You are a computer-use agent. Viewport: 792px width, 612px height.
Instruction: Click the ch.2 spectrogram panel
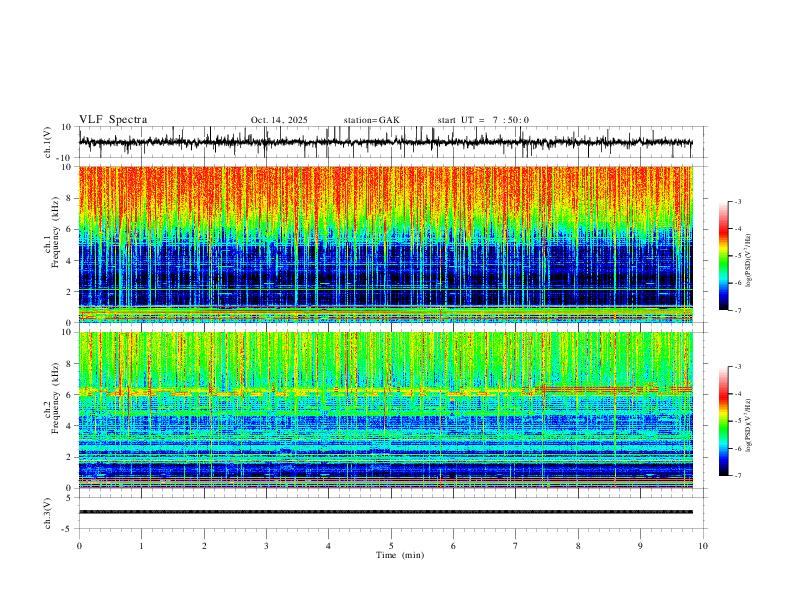[x=385, y=410]
